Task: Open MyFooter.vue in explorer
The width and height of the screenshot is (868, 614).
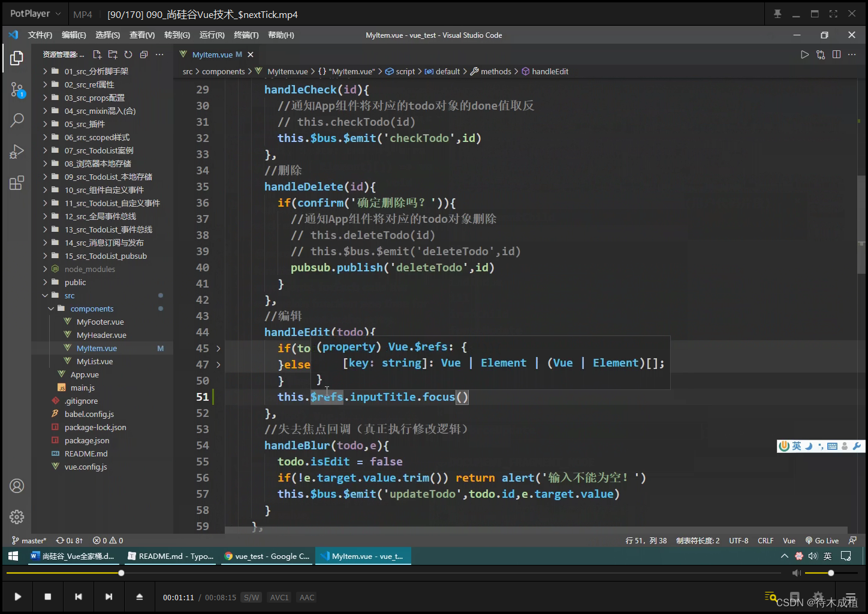Action: tap(100, 322)
